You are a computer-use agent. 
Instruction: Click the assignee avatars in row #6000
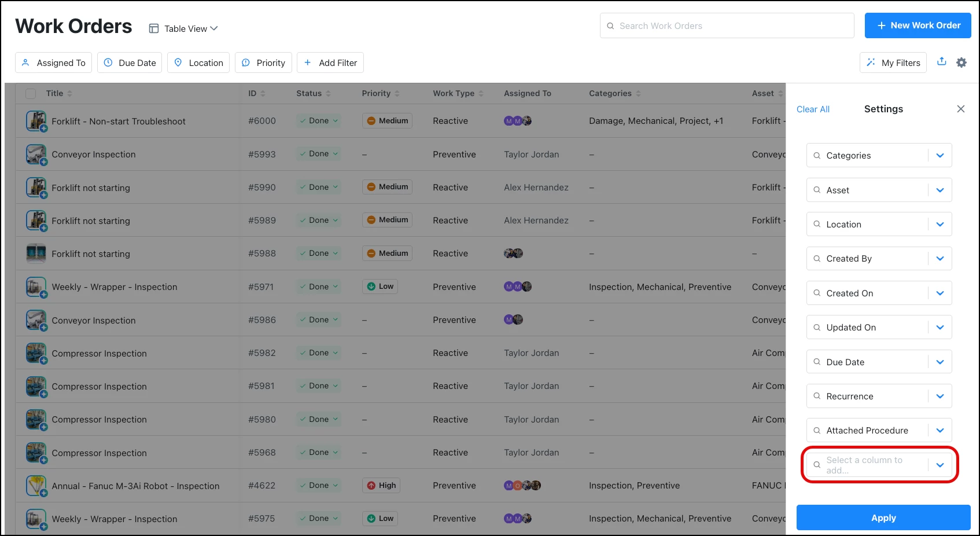[518, 121]
